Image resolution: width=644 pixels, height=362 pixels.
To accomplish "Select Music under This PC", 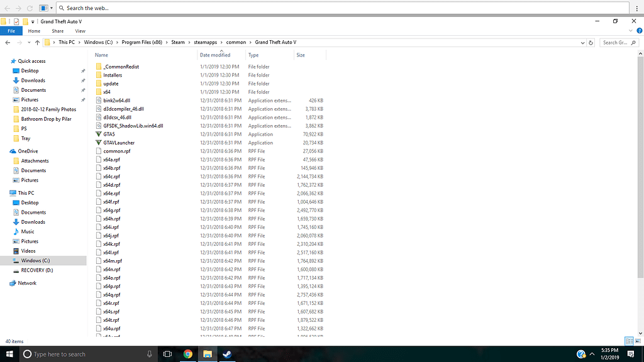I will (x=27, y=232).
